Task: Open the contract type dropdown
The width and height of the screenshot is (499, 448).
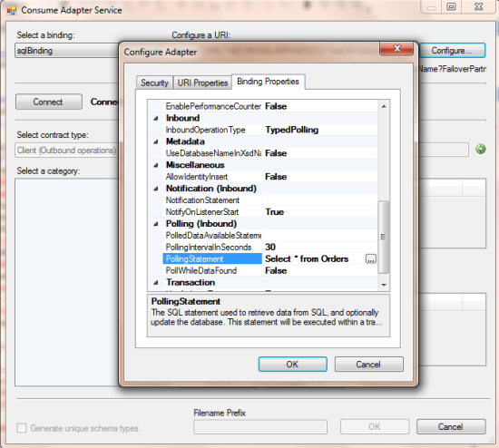Action: [66, 151]
